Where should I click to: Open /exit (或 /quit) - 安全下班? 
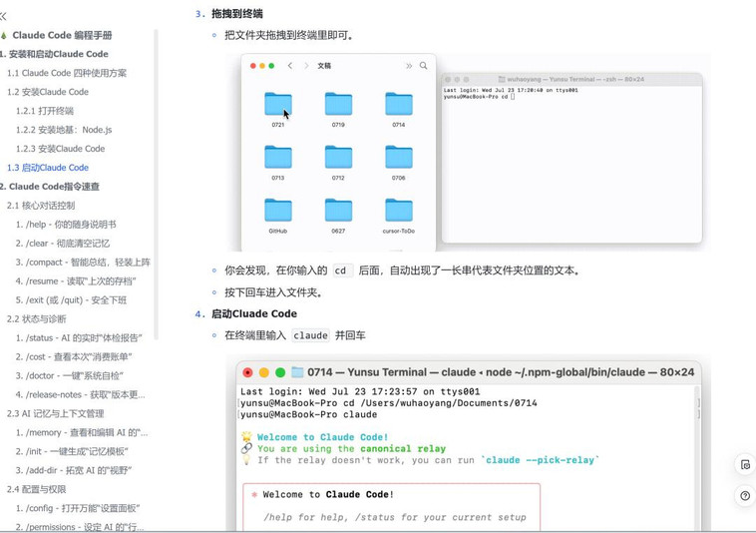pos(71,300)
